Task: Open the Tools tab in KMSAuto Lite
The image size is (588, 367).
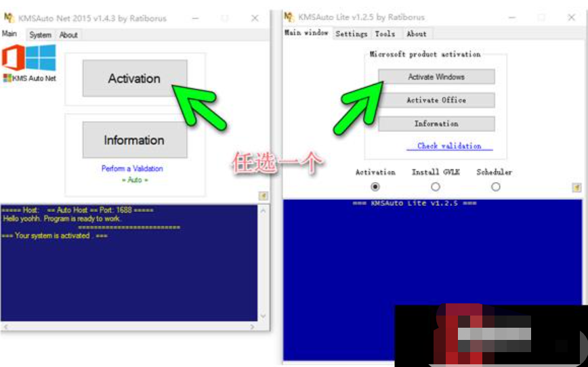Action: (385, 34)
